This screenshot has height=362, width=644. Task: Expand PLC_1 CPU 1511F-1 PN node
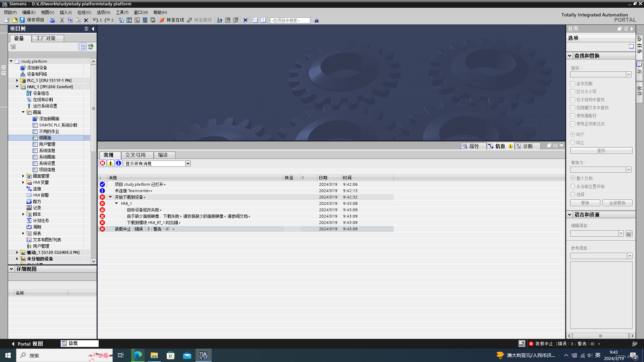[17, 80]
